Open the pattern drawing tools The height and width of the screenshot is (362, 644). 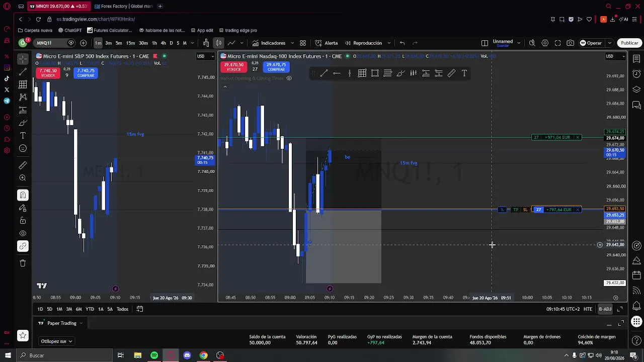point(23,97)
